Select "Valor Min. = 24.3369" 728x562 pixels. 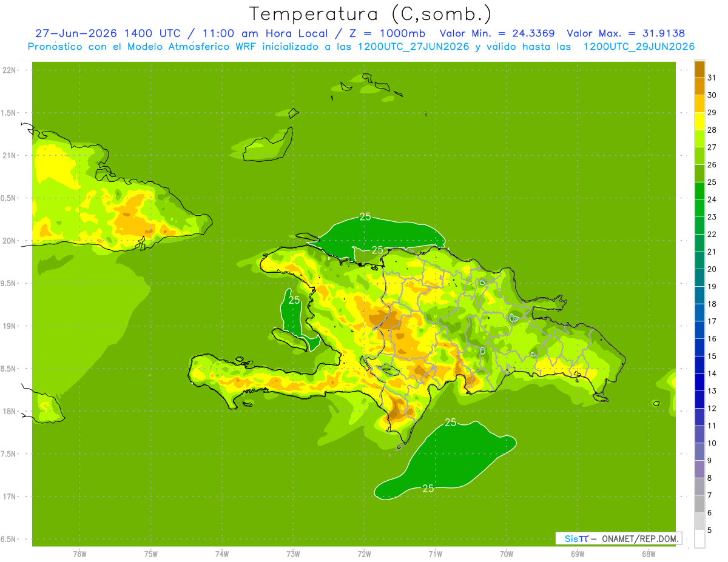tap(497, 33)
